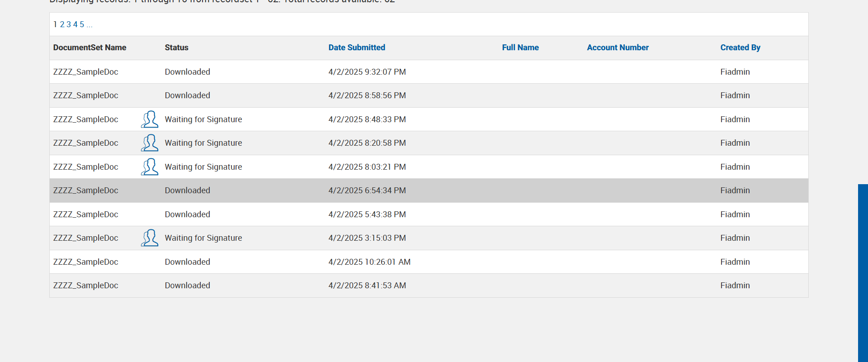Go to page 4 of records
868x362 pixels.
pyautogui.click(x=75, y=24)
